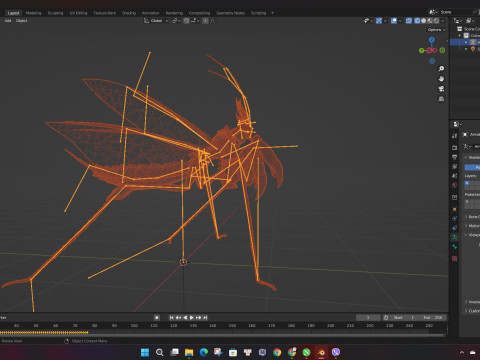
Task: Open the World properties tab
Action: point(455,185)
